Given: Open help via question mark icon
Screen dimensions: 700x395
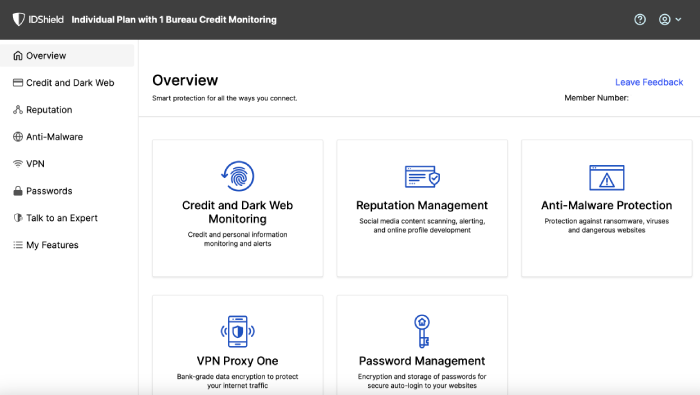Looking at the screenshot, I should tap(640, 20).
